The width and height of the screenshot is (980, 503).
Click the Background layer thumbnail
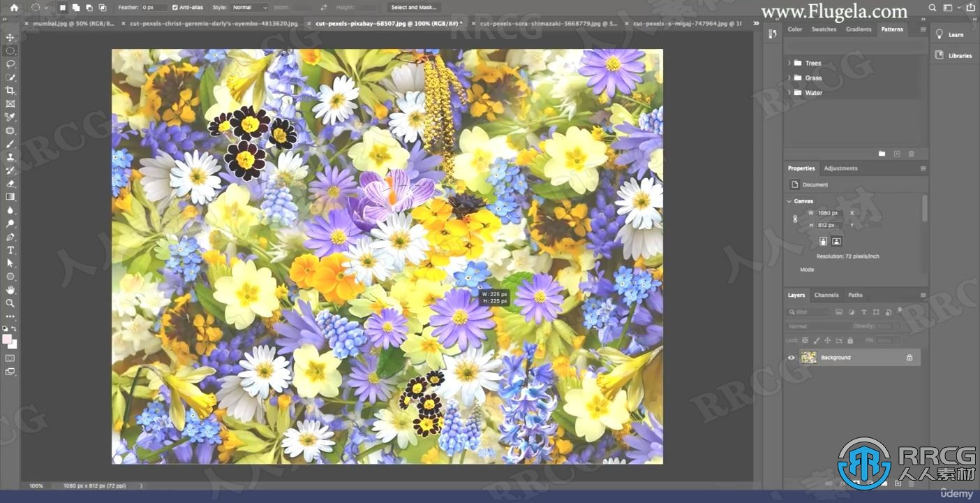[x=809, y=358]
